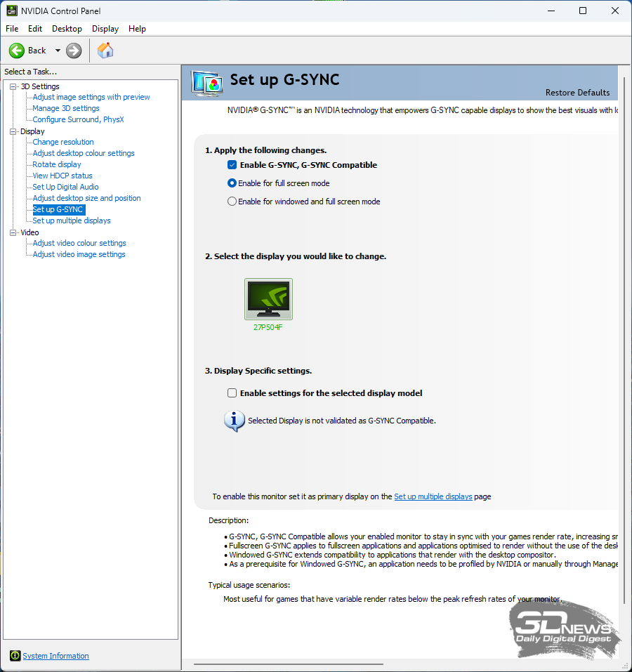Screen dimensions: 632x672
Task: Maximize the NVIDIA Control Panel window
Action: (x=583, y=11)
